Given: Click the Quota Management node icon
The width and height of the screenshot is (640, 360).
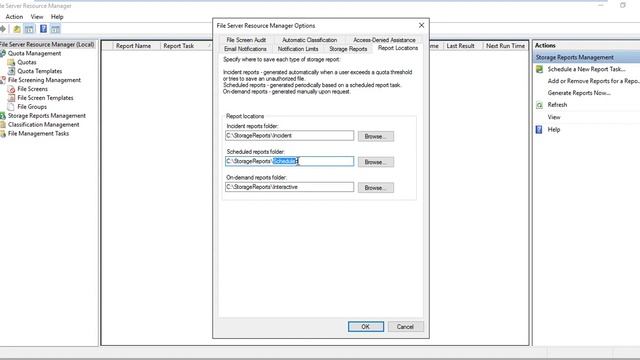Looking at the screenshot, I should tap(3, 53).
